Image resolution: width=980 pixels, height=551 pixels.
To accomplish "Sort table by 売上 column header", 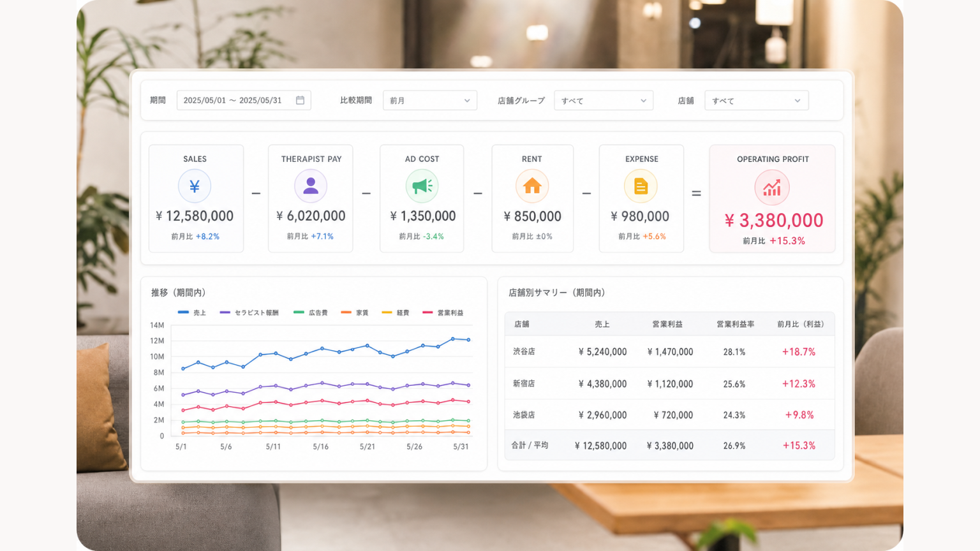I will coord(602,324).
